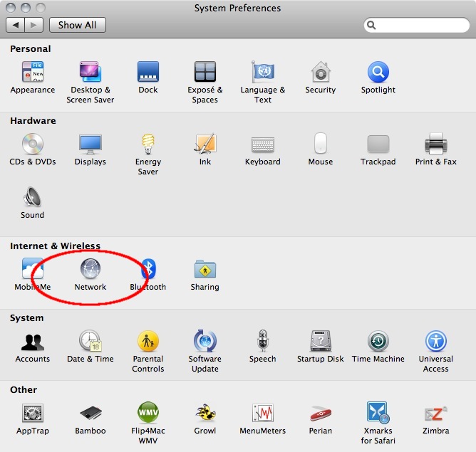
Task: Open Flip4Mac WMV preferences
Action: 148,414
